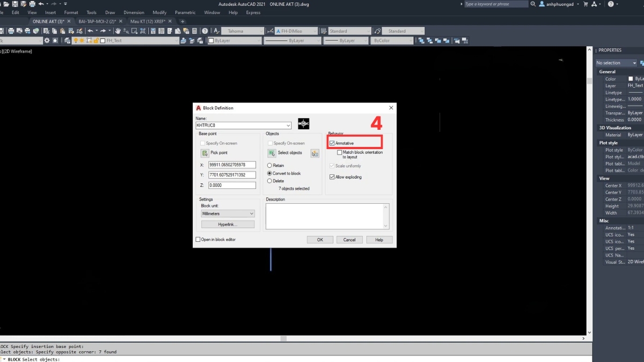This screenshot has height=362, width=644.
Task: Click the Help question-mark toolbar icon
Action: [x=205, y=31]
